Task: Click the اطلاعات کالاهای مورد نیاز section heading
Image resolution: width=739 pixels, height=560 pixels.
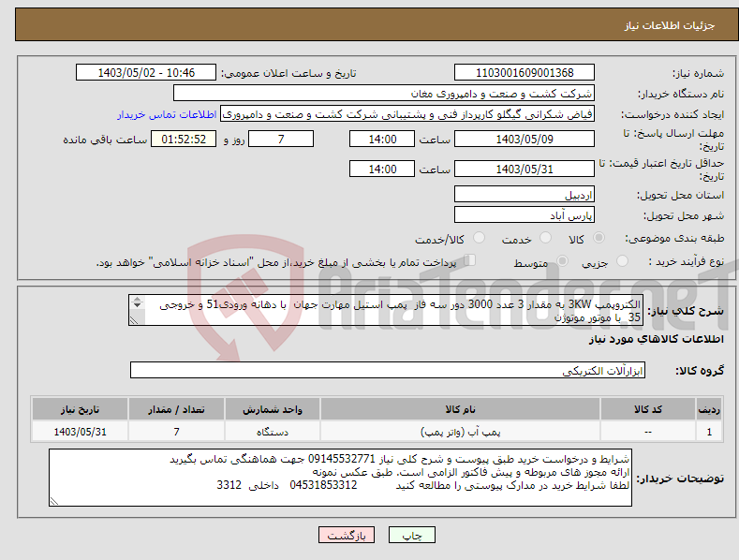Action: 656,339
